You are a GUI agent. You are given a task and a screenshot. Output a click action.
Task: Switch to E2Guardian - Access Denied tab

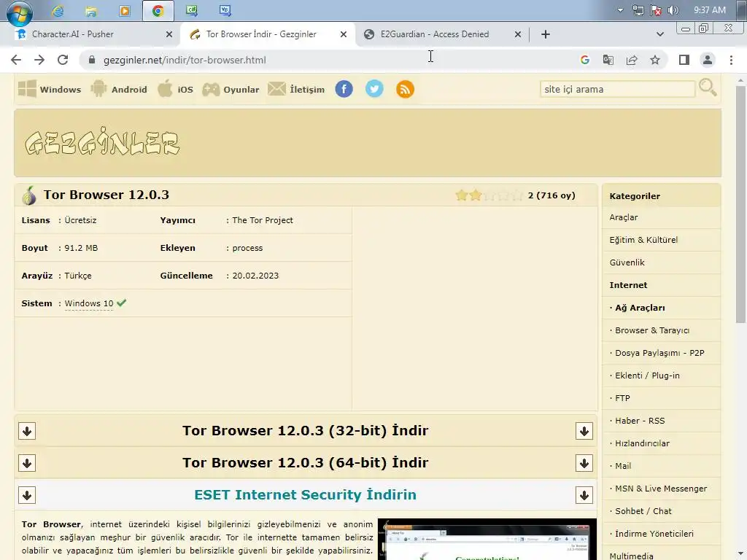435,34
